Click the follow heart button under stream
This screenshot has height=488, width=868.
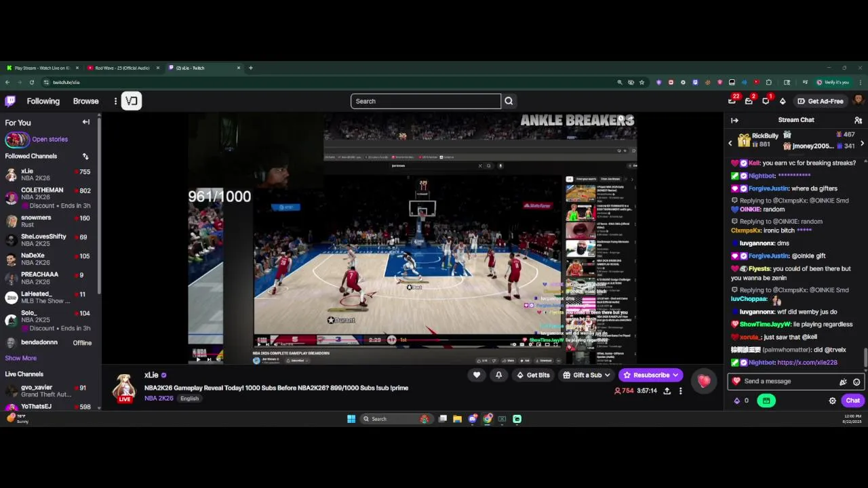pyautogui.click(x=477, y=375)
